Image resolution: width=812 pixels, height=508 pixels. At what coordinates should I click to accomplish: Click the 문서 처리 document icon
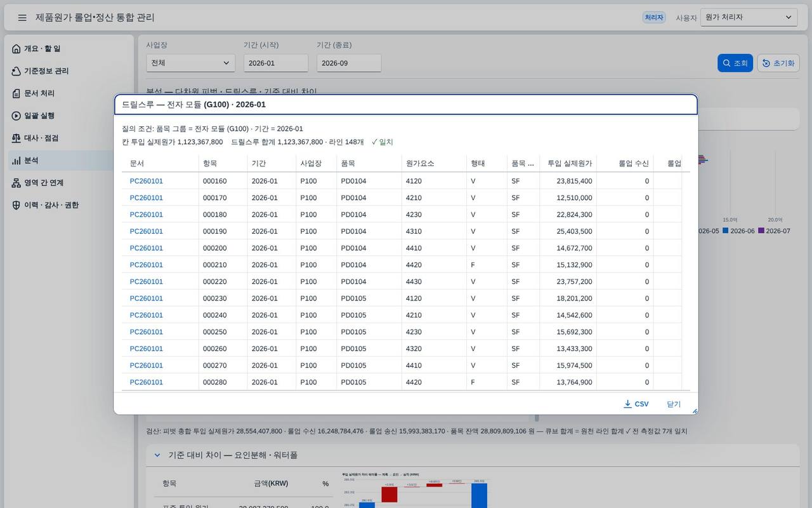click(x=16, y=93)
